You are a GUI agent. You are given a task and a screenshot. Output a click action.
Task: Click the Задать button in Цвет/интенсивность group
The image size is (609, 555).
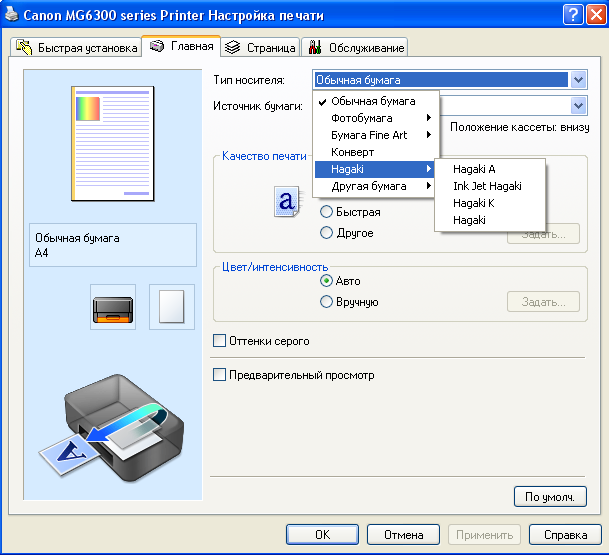(x=543, y=302)
